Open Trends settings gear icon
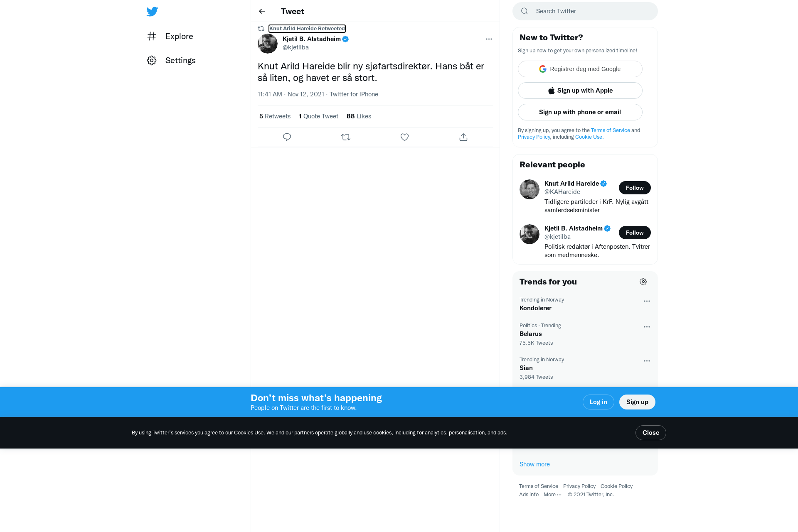This screenshot has height=532, width=798. pos(643,282)
